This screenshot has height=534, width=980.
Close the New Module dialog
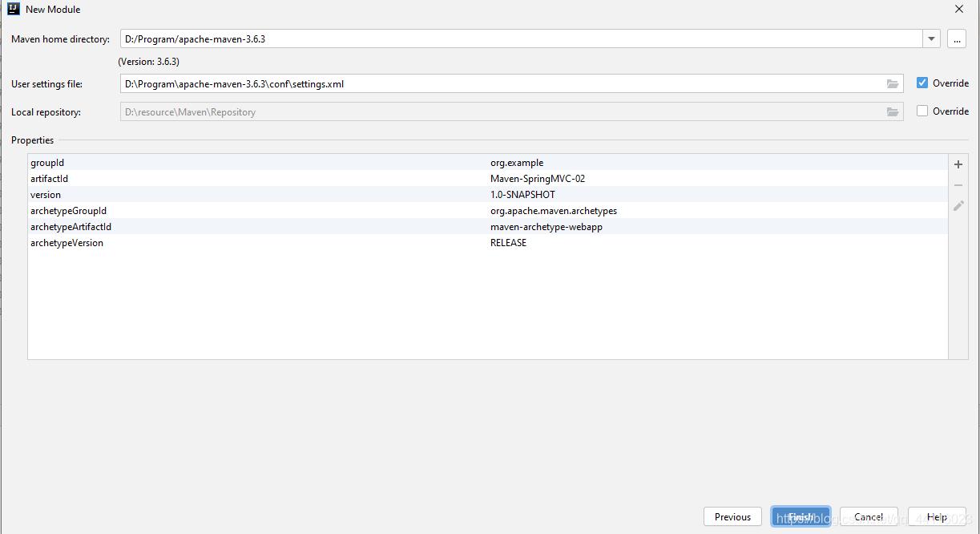point(958,10)
